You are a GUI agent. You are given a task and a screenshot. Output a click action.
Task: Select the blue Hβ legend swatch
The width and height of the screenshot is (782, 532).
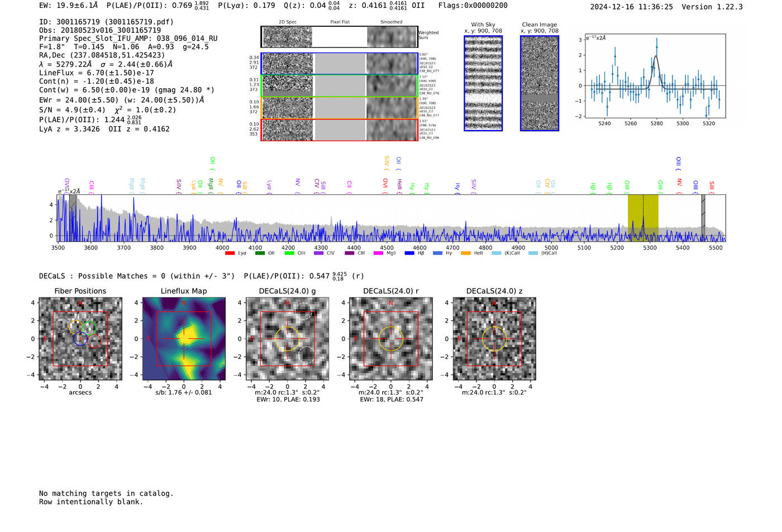[x=410, y=253]
